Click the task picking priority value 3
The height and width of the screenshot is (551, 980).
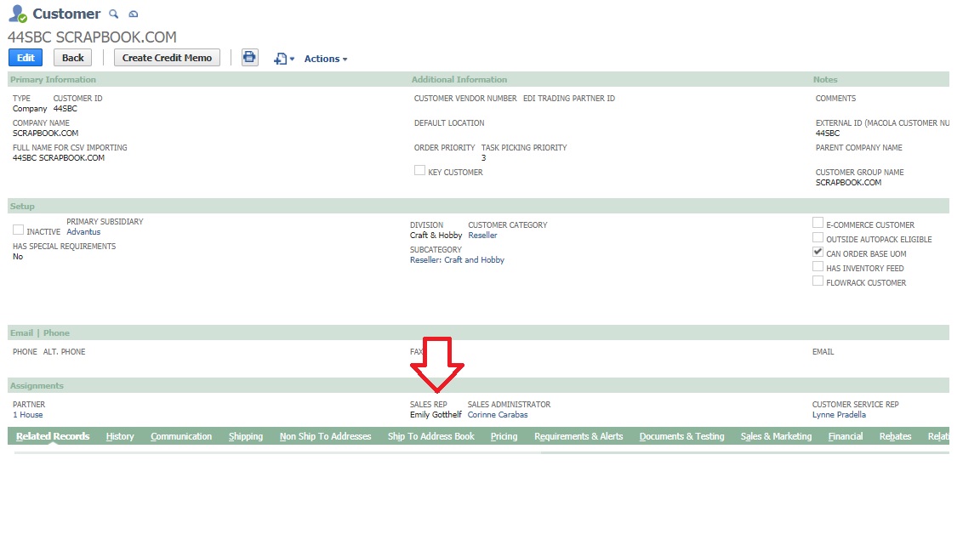coord(483,158)
